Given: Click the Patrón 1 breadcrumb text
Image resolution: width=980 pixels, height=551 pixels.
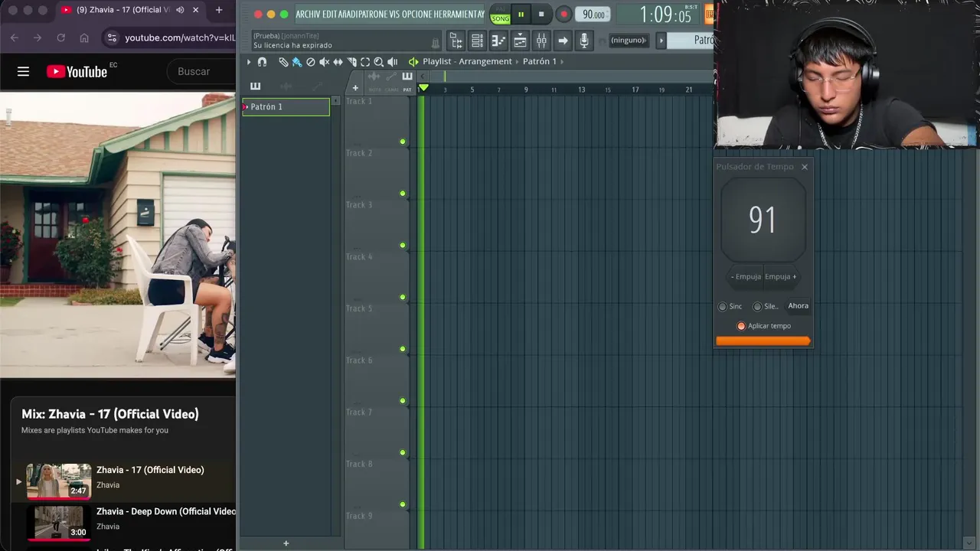Looking at the screenshot, I should [x=539, y=61].
